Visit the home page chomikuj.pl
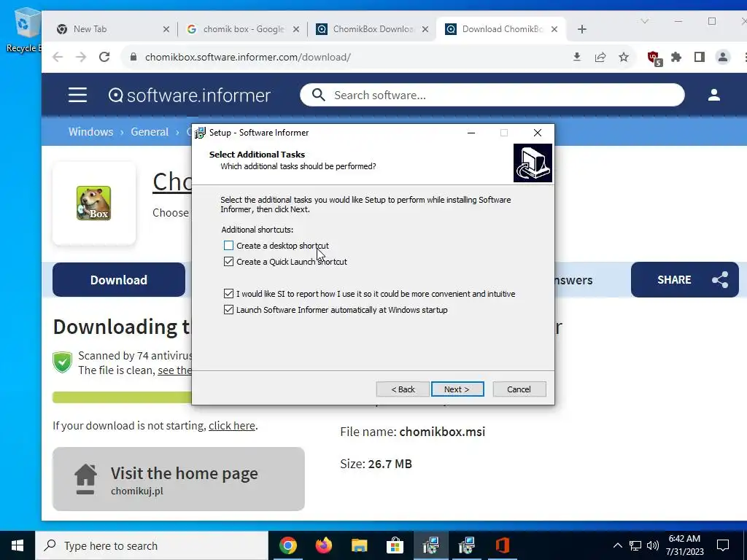Viewport: 747px width, 560px height. click(x=179, y=479)
